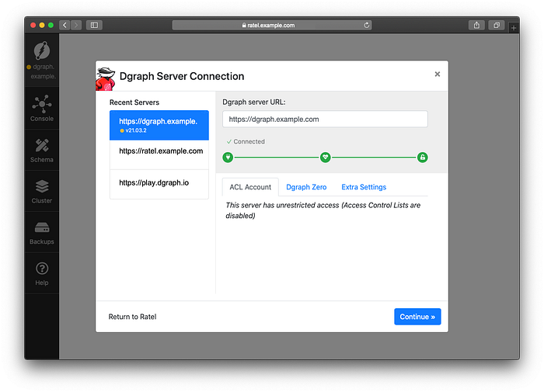
Task: Click the unrestricted access notice text
Action: click(323, 210)
